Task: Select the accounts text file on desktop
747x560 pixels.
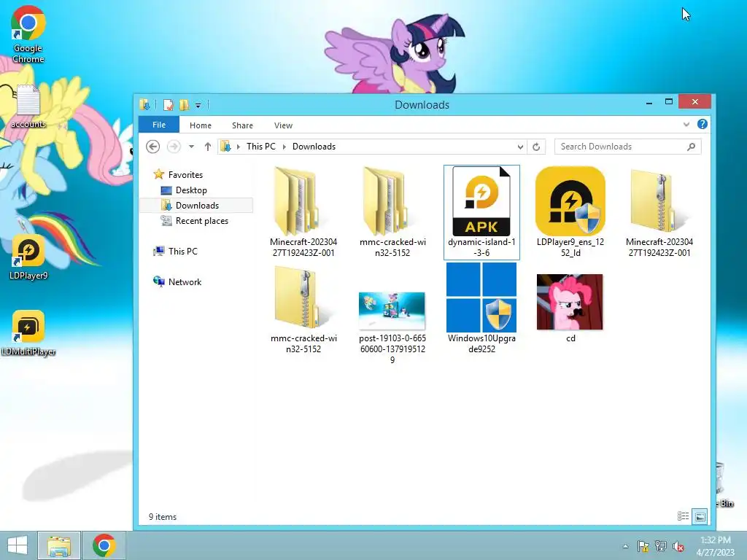Action: pyautogui.click(x=28, y=106)
